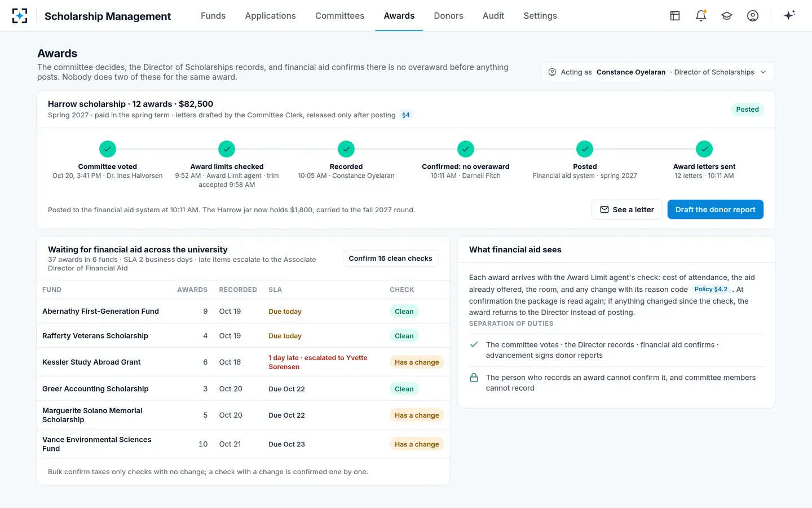Open the Applications tab

click(270, 16)
